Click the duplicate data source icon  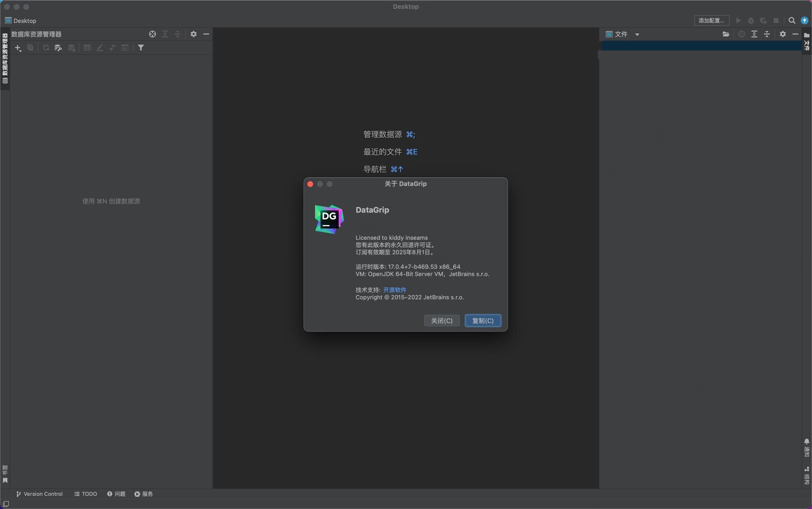tap(30, 47)
